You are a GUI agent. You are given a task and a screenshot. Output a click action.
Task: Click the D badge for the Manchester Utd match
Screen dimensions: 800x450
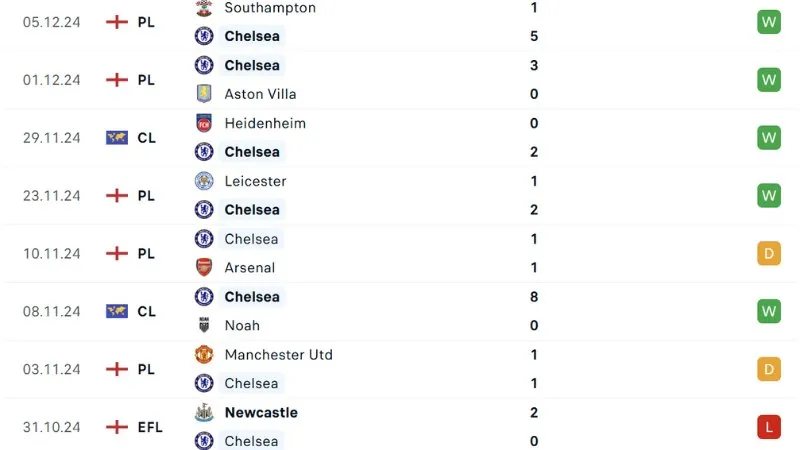pyautogui.click(x=768, y=369)
